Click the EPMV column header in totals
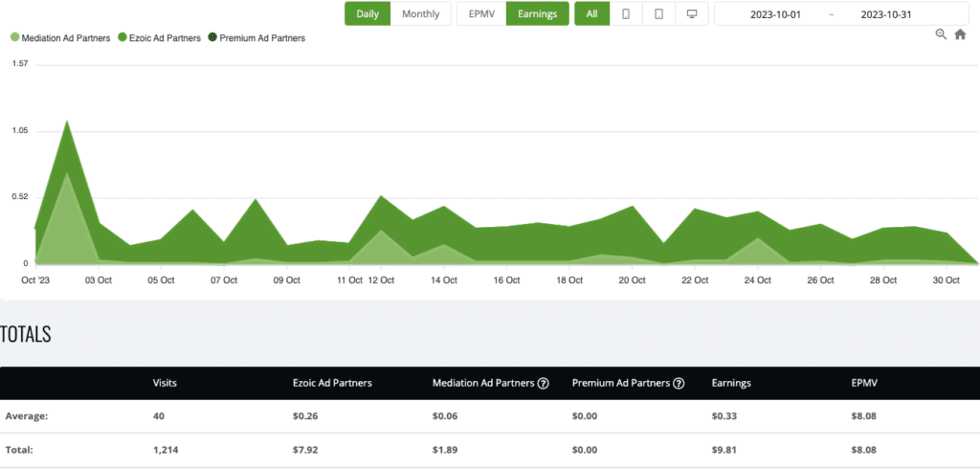 pos(863,383)
